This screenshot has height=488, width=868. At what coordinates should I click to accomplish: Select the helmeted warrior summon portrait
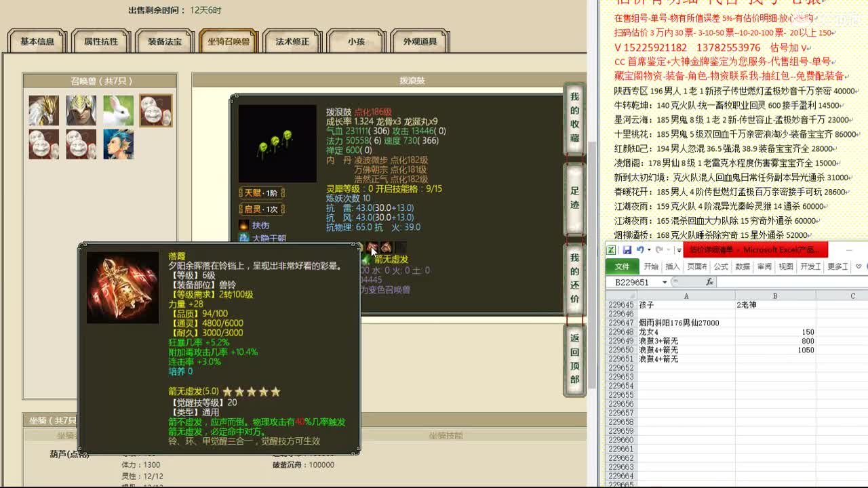coord(81,110)
